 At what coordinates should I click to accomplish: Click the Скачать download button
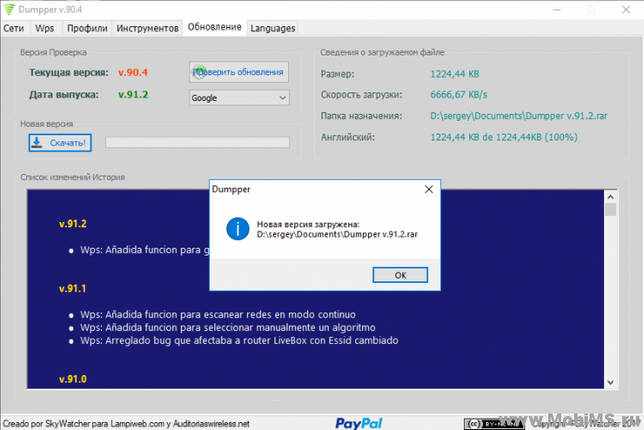(x=60, y=143)
